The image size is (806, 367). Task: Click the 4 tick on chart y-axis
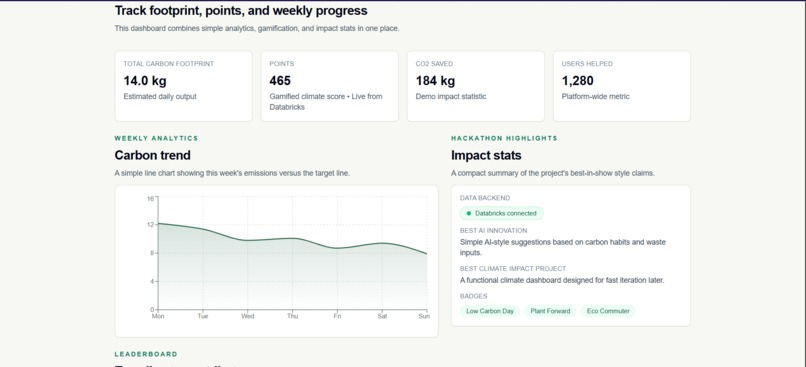point(152,281)
